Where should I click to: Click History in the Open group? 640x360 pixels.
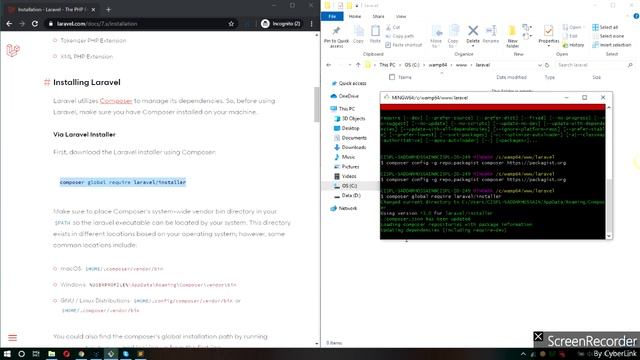[573, 45]
